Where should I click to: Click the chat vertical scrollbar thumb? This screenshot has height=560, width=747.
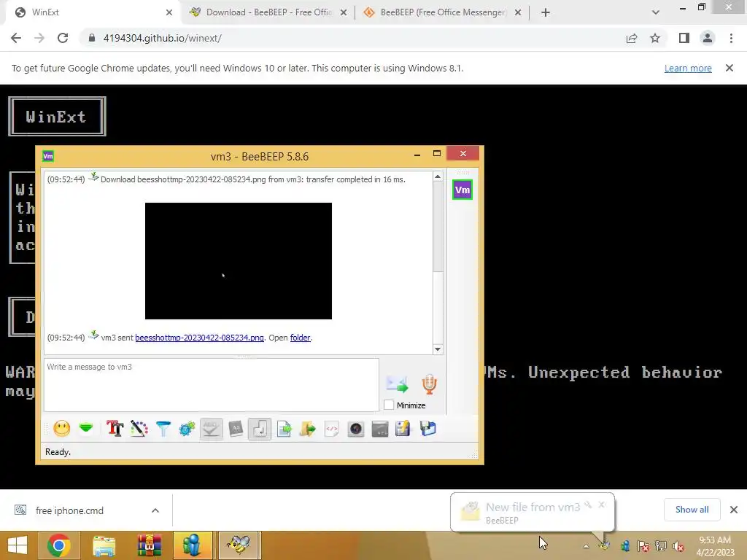[438, 227]
